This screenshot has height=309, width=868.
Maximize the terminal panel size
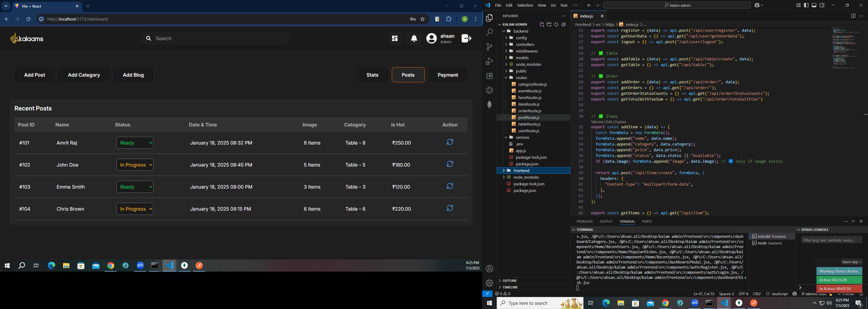pos(853,221)
